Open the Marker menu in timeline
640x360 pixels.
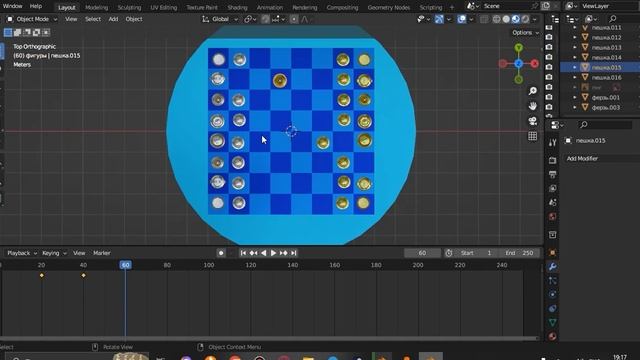102,253
